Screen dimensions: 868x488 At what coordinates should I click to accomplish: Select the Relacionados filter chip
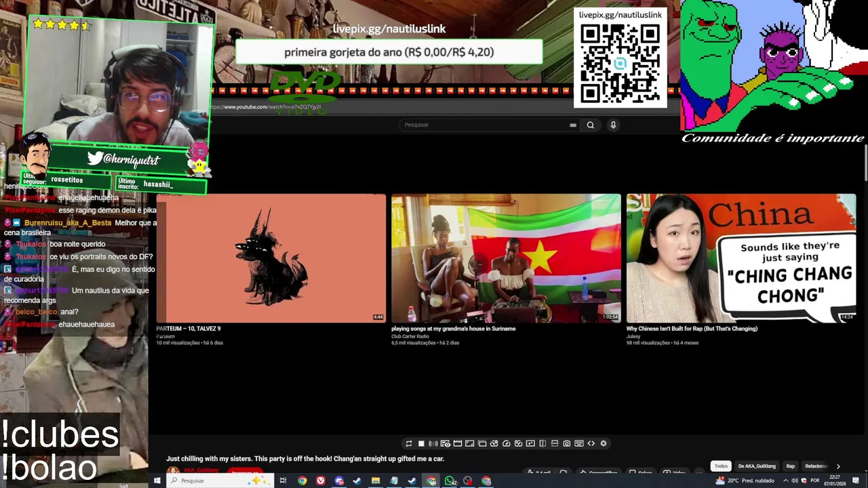pyautogui.click(x=816, y=466)
